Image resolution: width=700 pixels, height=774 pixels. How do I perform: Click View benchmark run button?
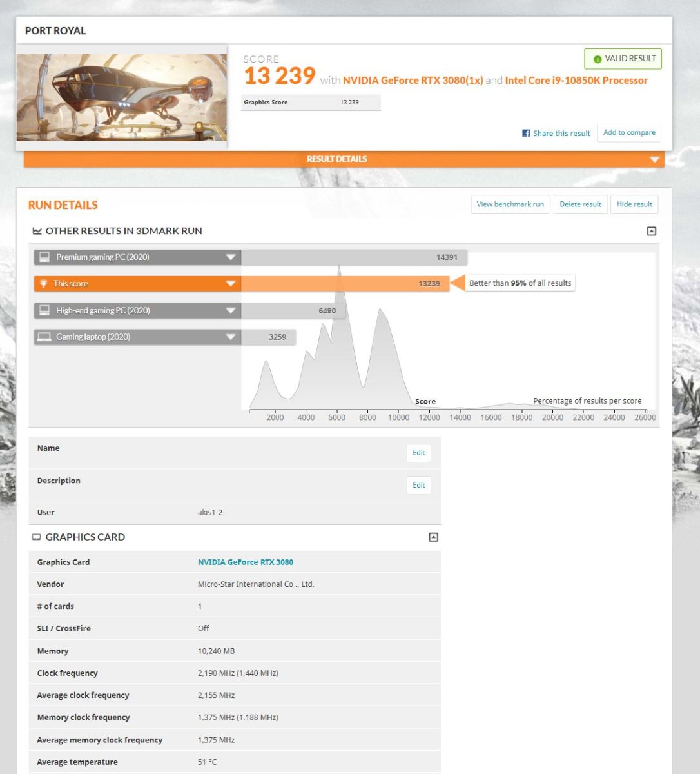pyautogui.click(x=510, y=204)
